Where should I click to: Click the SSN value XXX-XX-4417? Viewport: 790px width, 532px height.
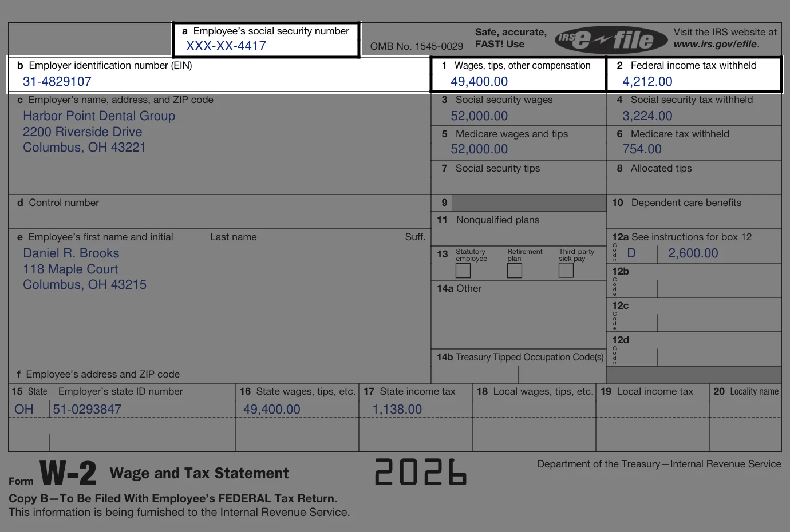point(226,46)
